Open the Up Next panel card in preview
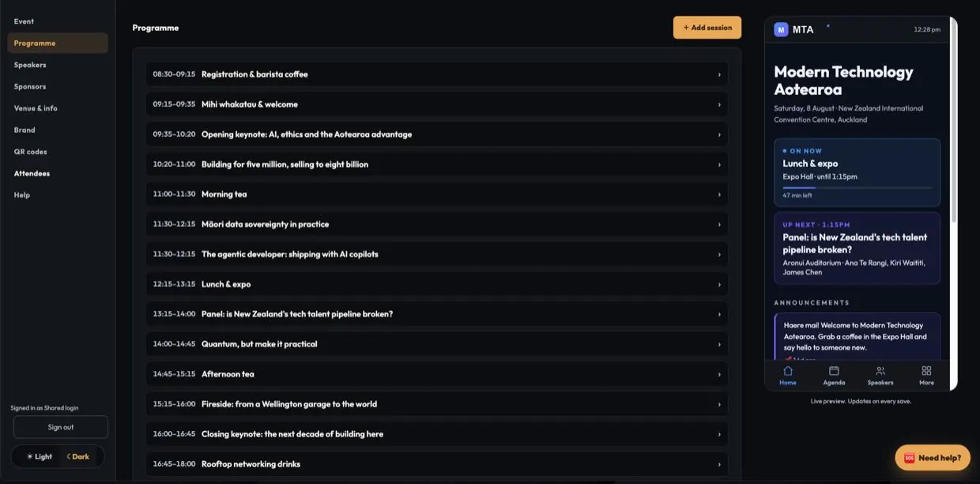Screen dimensions: 980x484 coord(857,248)
